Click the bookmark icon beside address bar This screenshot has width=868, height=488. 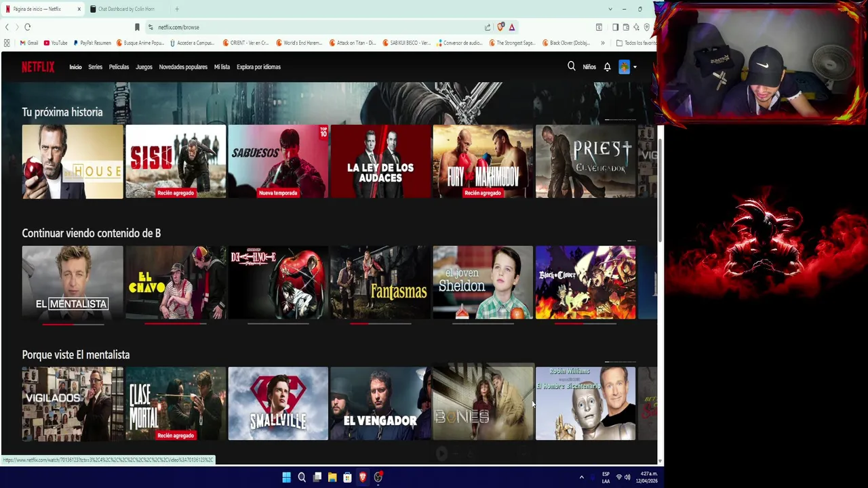click(137, 27)
